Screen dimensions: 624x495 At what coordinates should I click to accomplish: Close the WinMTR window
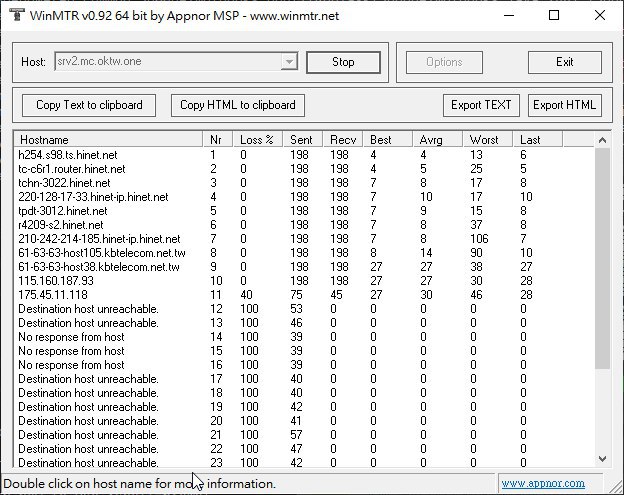[x=600, y=16]
